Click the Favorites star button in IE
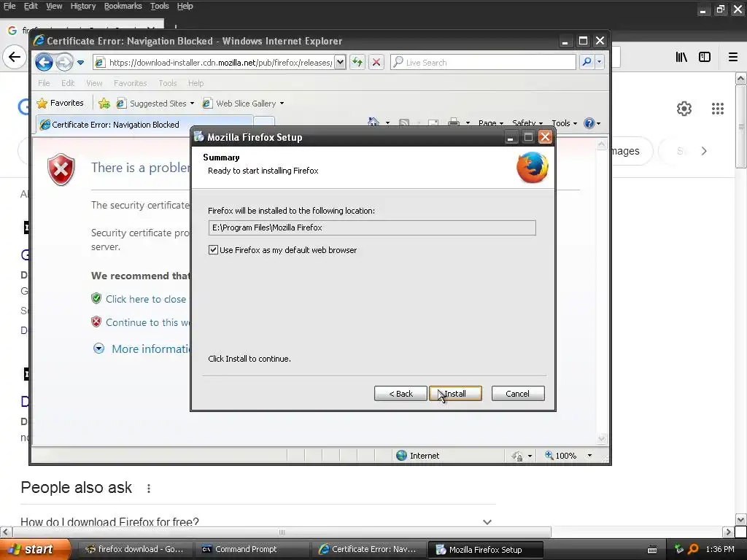This screenshot has width=747, height=560. tap(61, 103)
